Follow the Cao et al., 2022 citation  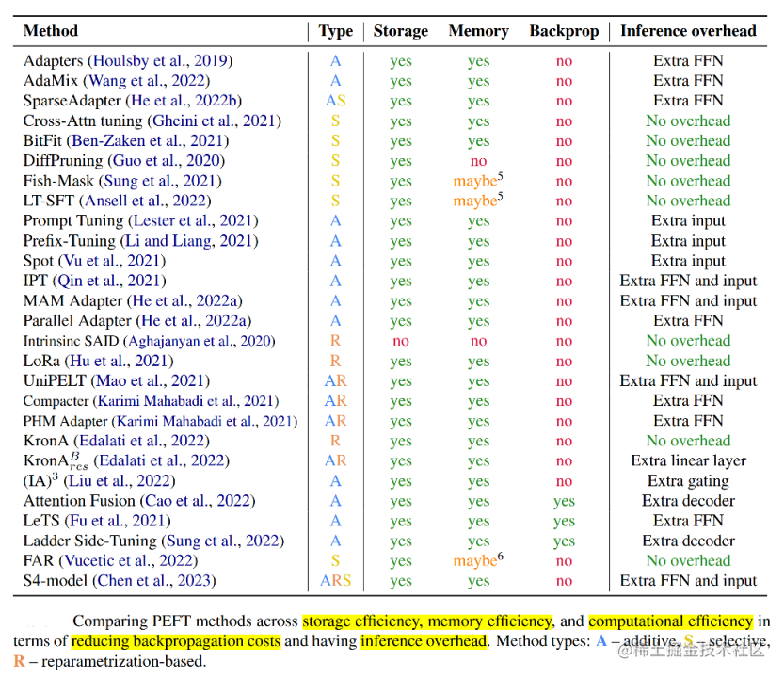(198, 501)
